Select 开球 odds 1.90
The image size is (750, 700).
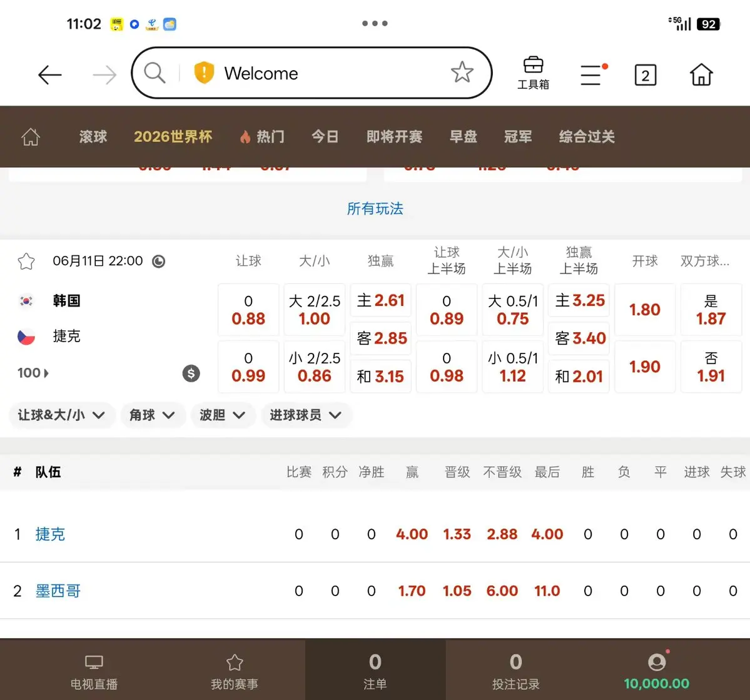tap(645, 367)
